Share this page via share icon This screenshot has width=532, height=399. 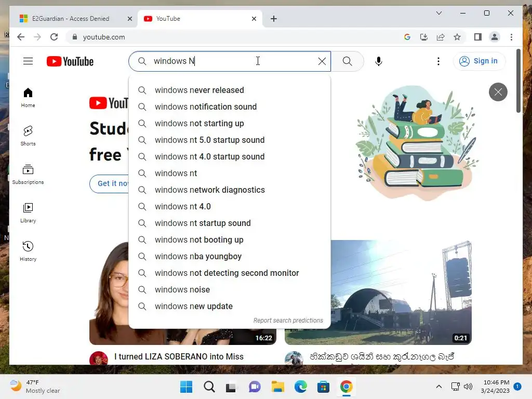click(441, 37)
